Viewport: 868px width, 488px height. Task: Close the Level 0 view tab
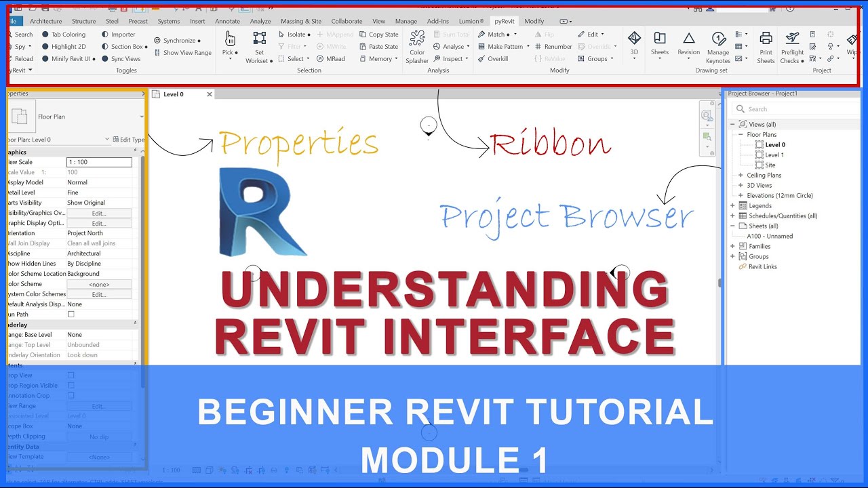click(210, 94)
